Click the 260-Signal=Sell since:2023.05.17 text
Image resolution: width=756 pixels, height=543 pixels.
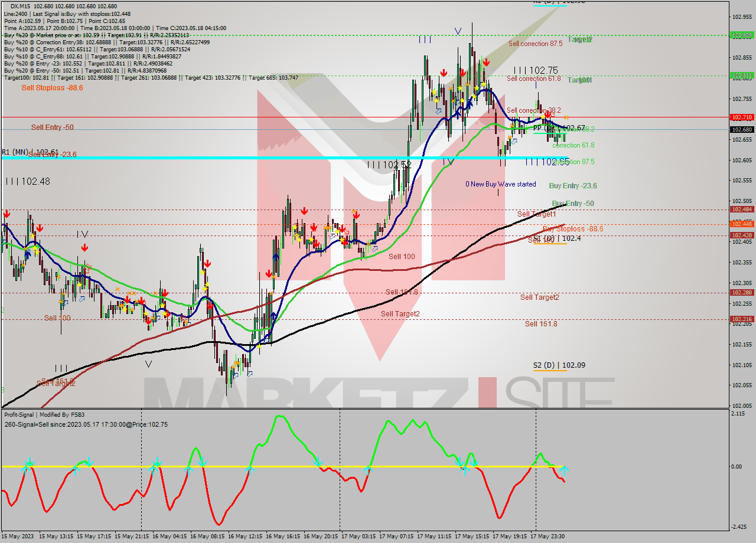tap(86, 424)
